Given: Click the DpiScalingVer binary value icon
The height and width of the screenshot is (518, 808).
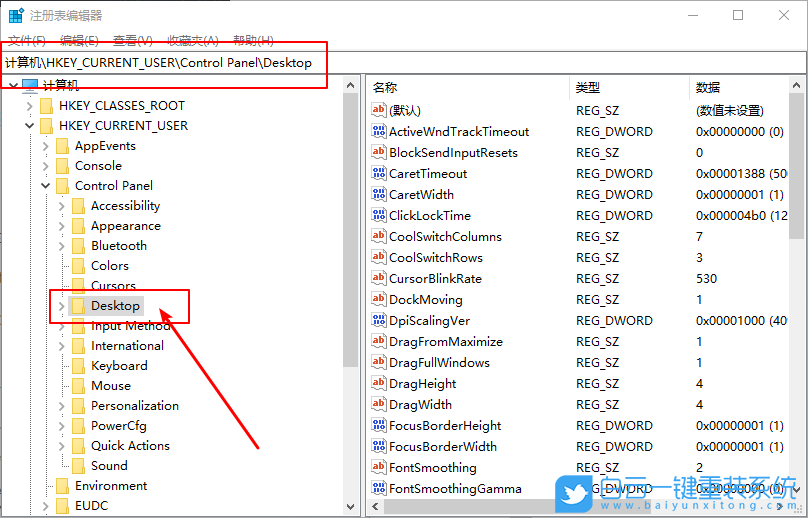Looking at the screenshot, I should [x=378, y=320].
